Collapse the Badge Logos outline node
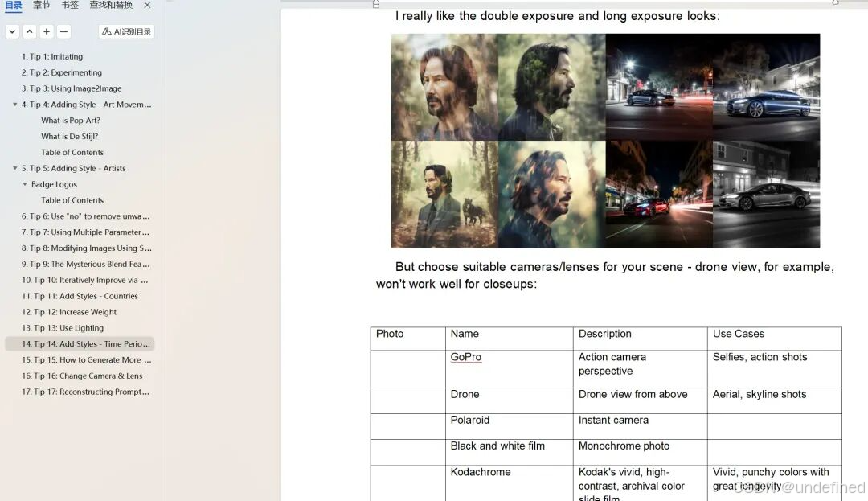Screen dimensions: 868x501 [x=25, y=184]
